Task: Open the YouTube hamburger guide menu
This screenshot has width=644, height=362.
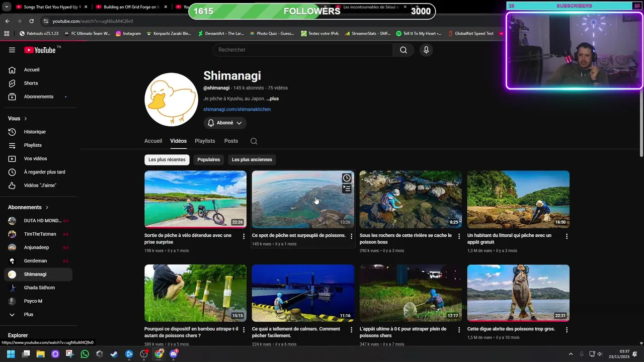Action: pyautogui.click(x=12, y=50)
